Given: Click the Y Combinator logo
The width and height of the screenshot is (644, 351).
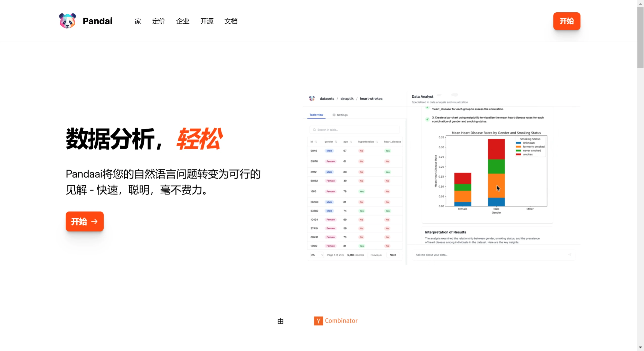Looking at the screenshot, I should (x=336, y=321).
